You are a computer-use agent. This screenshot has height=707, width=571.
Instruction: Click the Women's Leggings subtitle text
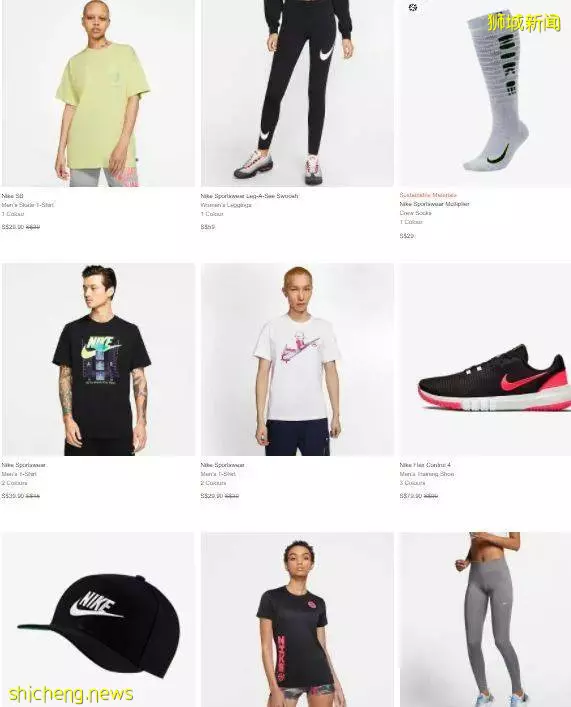tap(226, 205)
